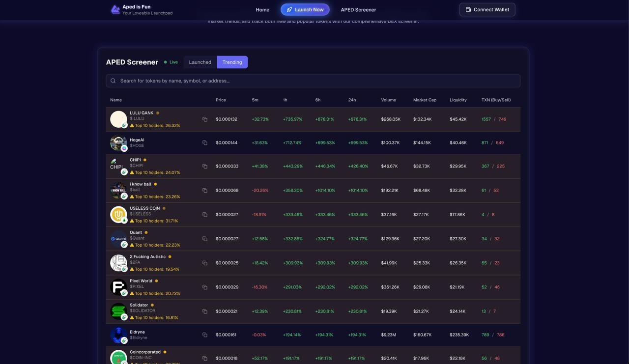Click the yellow status dot next to LULU GANK

coord(158,113)
